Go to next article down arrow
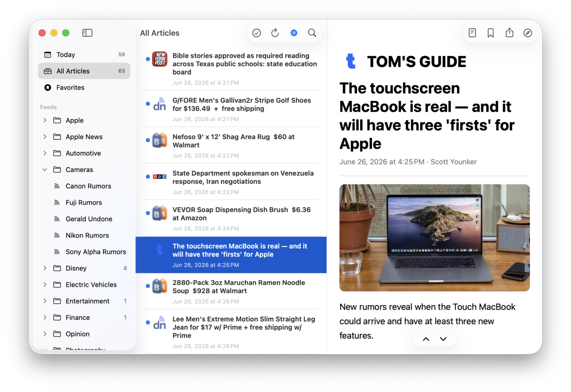 [443, 339]
